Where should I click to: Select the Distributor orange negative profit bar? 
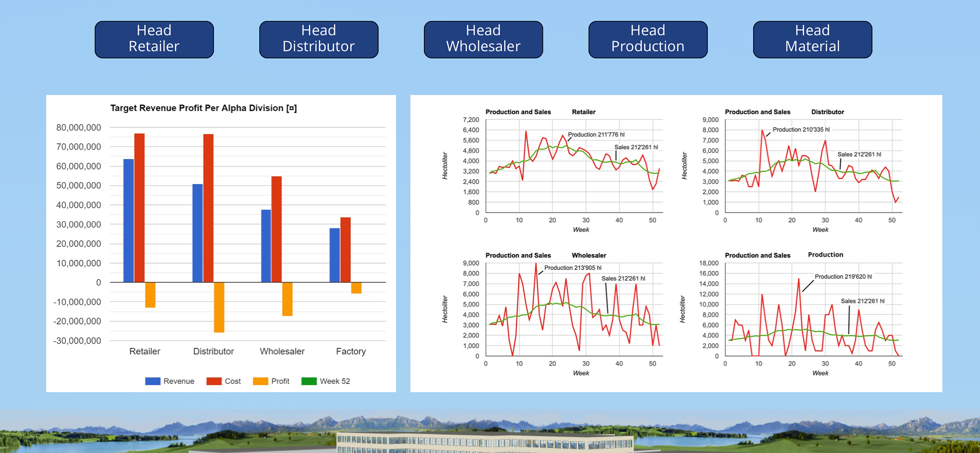click(x=219, y=307)
